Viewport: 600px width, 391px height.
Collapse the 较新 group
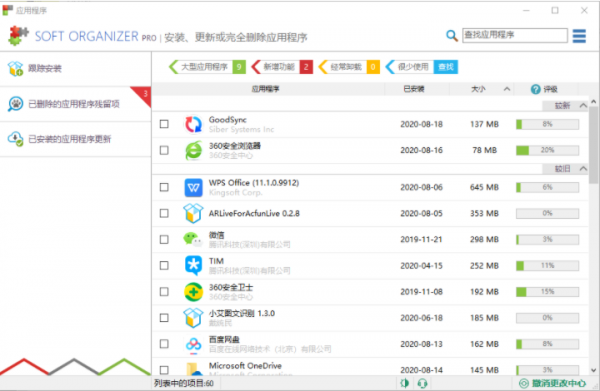click(583, 105)
